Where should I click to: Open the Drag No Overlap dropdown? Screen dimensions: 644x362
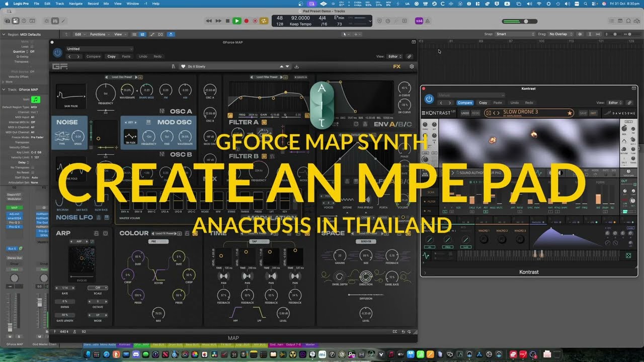(x=560, y=34)
